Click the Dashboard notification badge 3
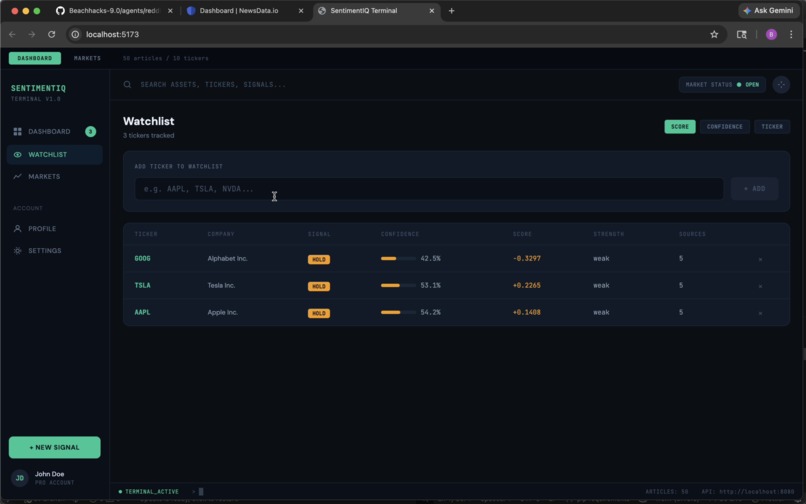806x504 pixels. pyautogui.click(x=90, y=132)
